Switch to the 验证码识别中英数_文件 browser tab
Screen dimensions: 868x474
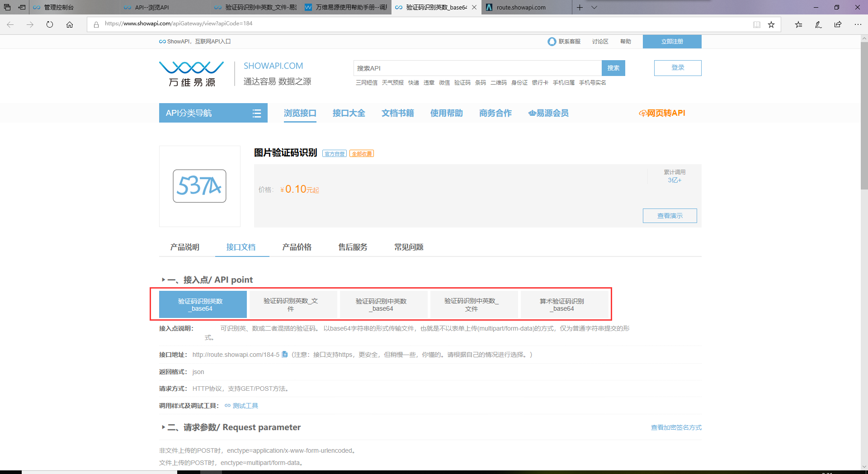coord(255,7)
